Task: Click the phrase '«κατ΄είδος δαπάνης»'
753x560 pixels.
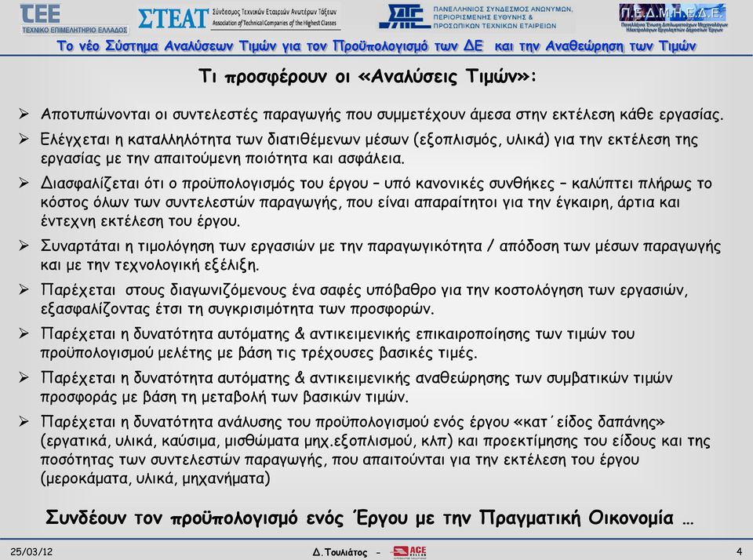Action: [x=589, y=422]
